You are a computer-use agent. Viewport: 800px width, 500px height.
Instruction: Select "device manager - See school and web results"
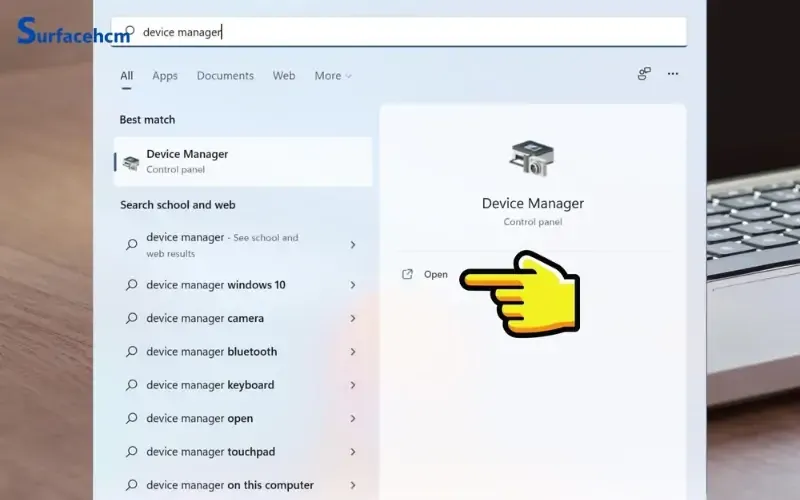coord(243,245)
